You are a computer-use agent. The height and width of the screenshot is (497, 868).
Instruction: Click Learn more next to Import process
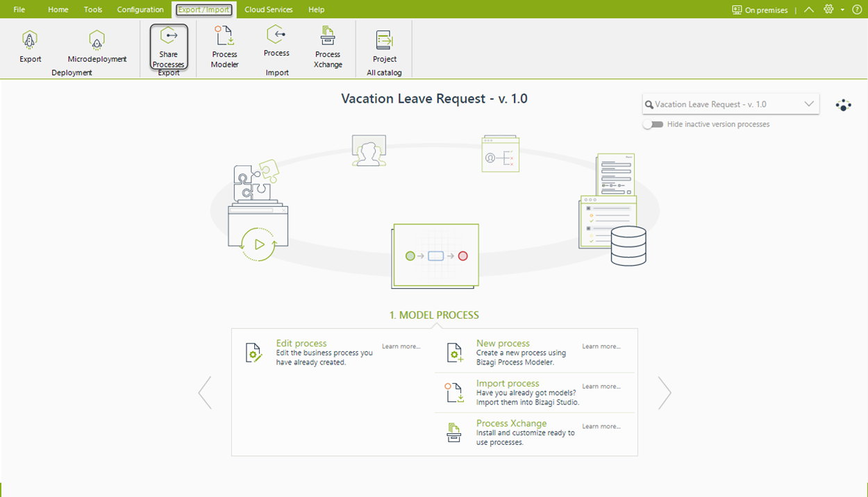[x=601, y=387]
